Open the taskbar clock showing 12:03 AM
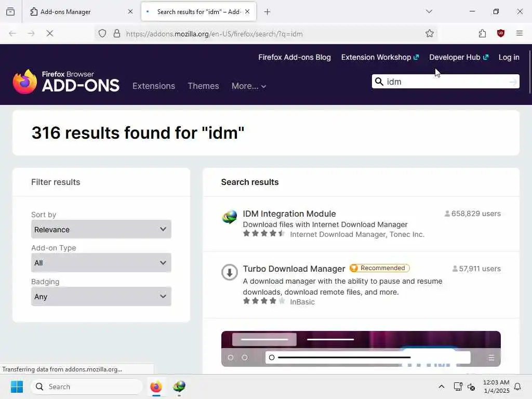The width and height of the screenshot is (532, 399). pos(496,387)
